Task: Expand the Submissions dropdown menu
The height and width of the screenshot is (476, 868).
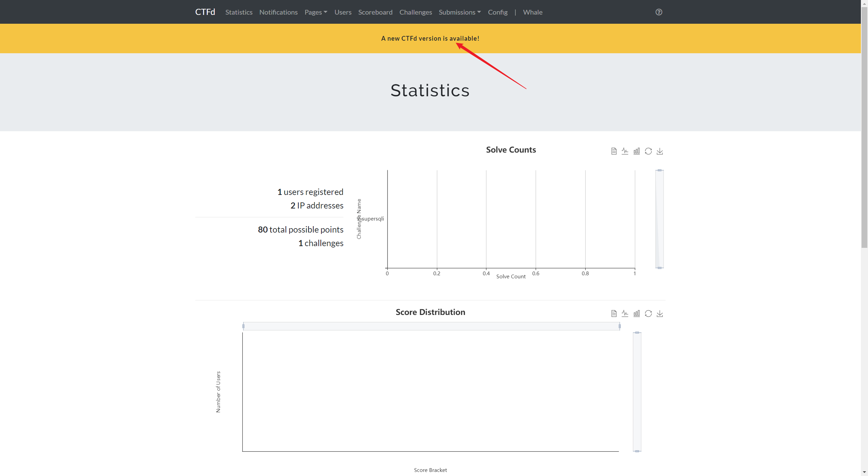Action: point(460,12)
